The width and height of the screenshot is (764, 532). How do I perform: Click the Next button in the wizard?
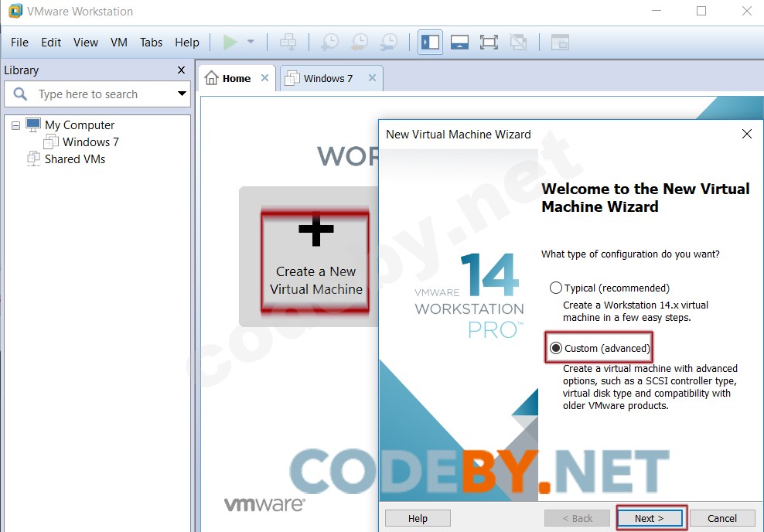pyautogui.click(x=650, y=518)
